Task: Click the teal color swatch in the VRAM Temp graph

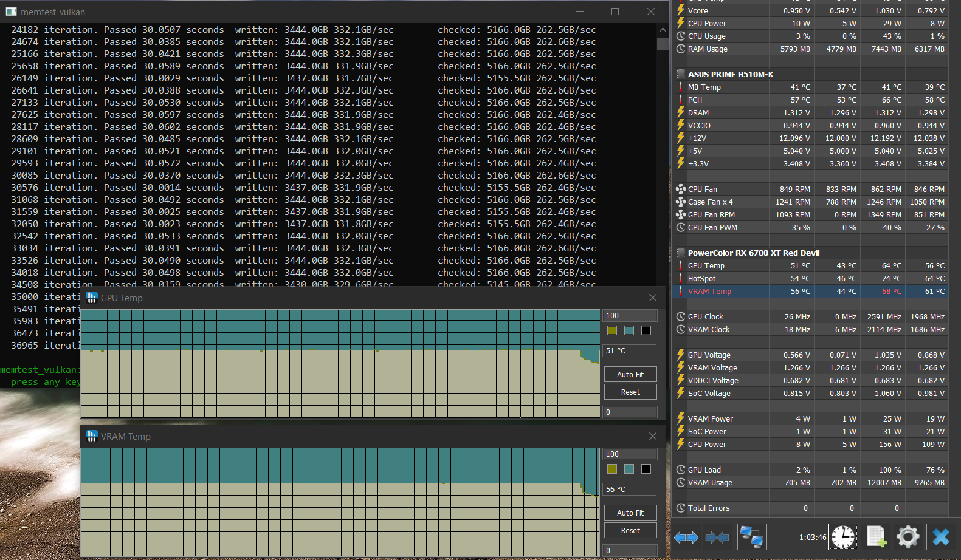Action: pos(629,469)
